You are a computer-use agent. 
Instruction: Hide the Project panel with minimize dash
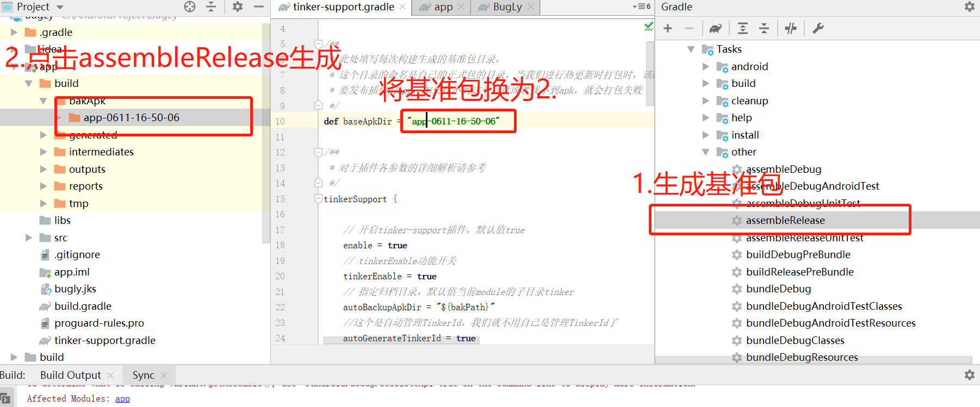point(259,7)
